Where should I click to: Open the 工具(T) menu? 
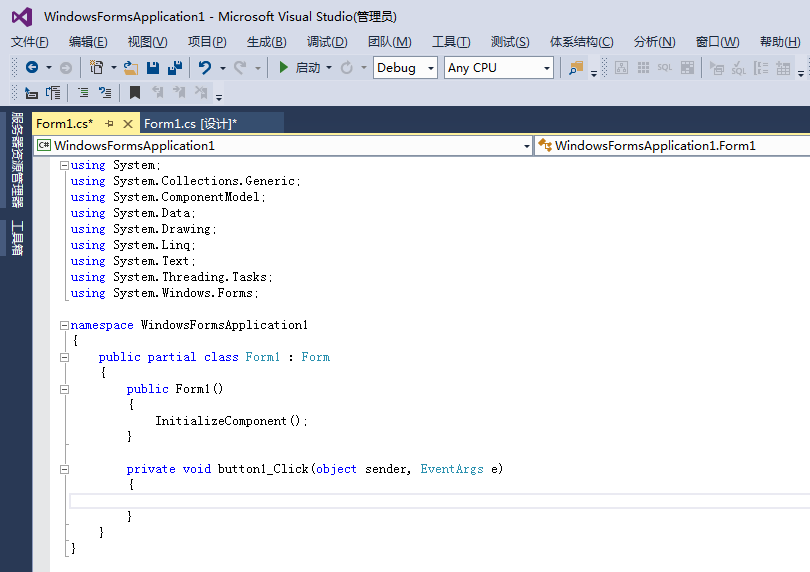(x=451, y=42)
